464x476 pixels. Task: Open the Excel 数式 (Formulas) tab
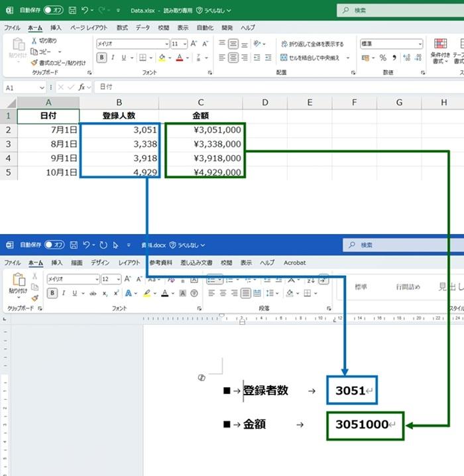point(122,28)
